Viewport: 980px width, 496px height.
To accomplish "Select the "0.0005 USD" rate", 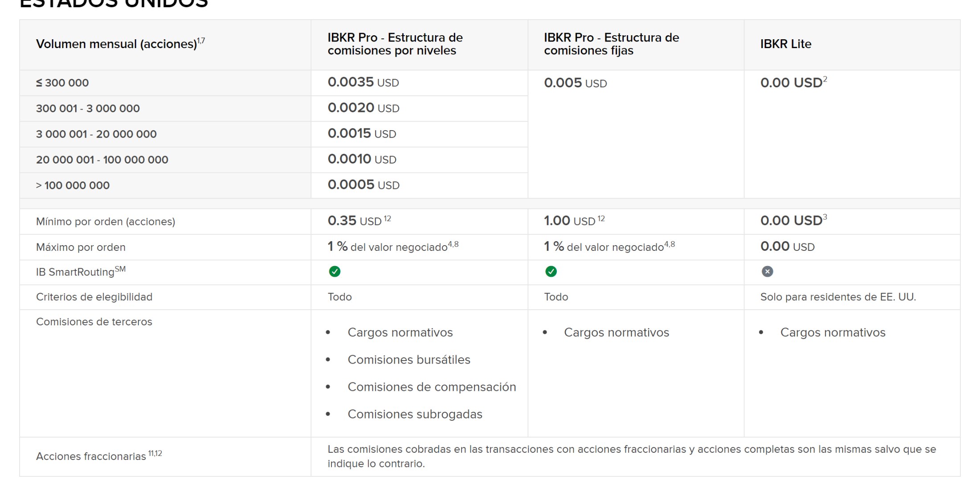I will [x=363, y=184].
